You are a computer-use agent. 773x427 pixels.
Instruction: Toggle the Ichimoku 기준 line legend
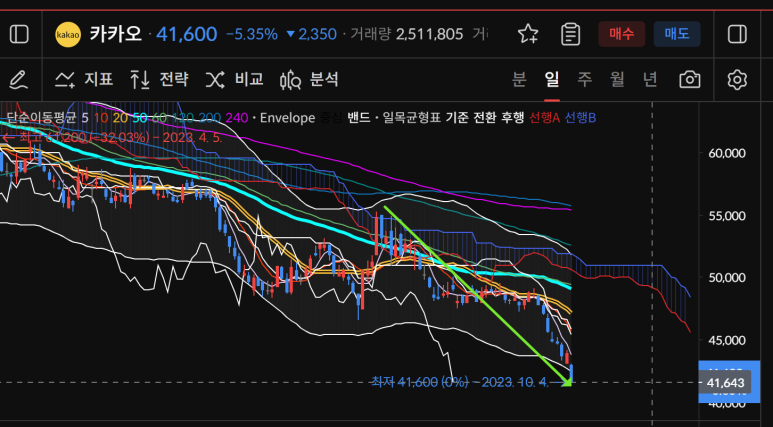pos(457,118)
